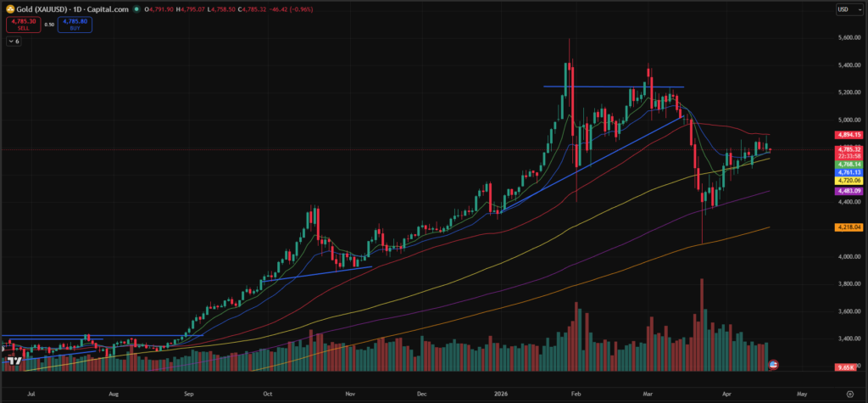Viewport: 868px width, 403px height.
Task: Click the TradingView logo watermark
Action: click(x=13, y=361)
